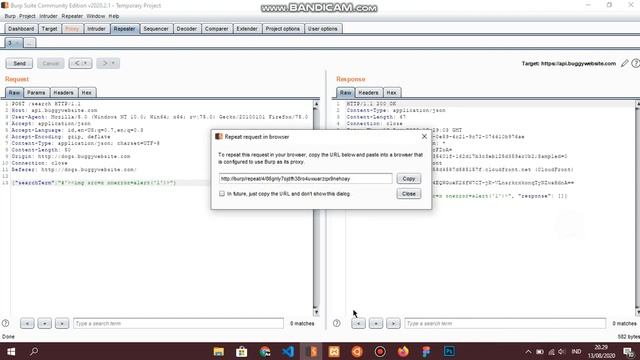The width and height of the screenshot is (640, 360).
Task: Open response search help icon at bottom
Action: 336,323
